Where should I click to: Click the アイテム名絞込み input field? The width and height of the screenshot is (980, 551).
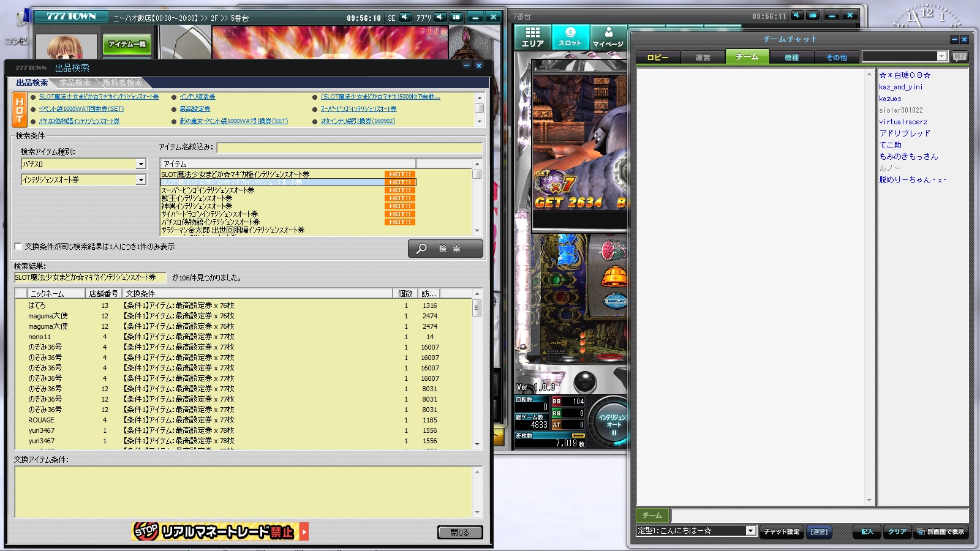(x=349, y=148)
